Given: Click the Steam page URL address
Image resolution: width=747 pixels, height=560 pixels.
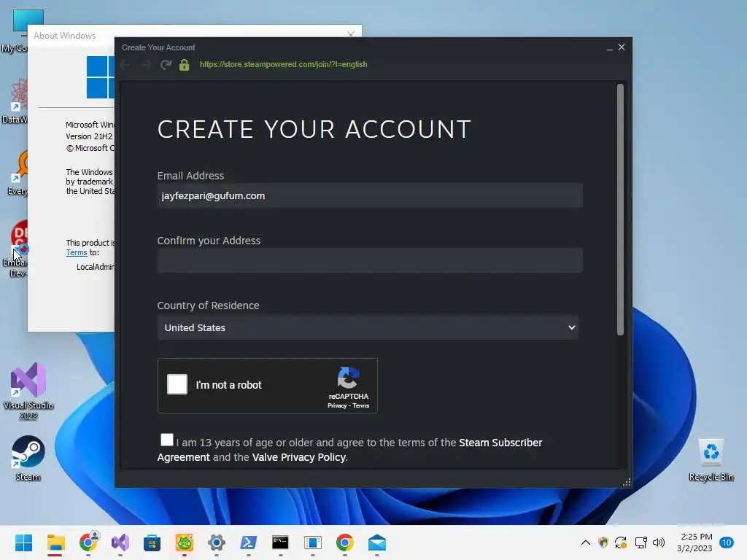Looking at the screenshot, I should [x=284, y=64].
